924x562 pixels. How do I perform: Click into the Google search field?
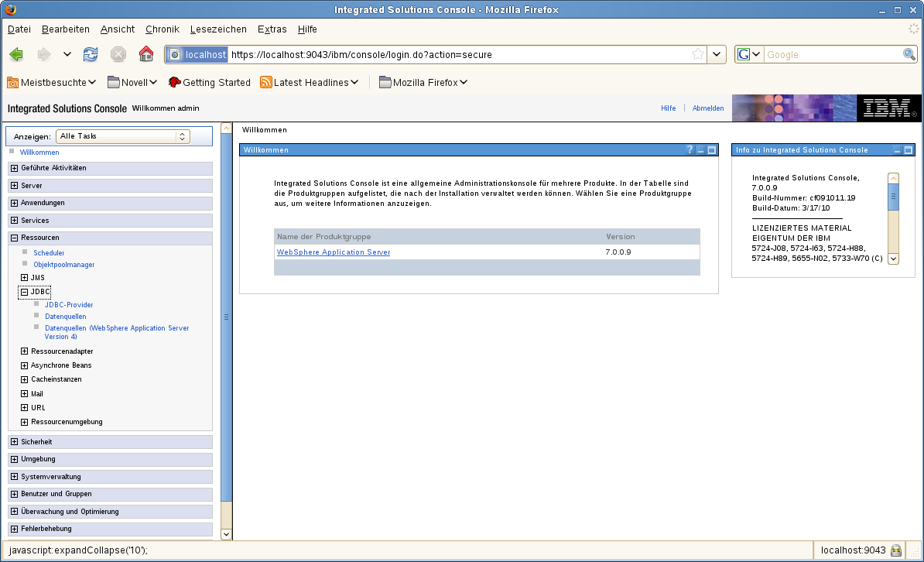[833, 54]
